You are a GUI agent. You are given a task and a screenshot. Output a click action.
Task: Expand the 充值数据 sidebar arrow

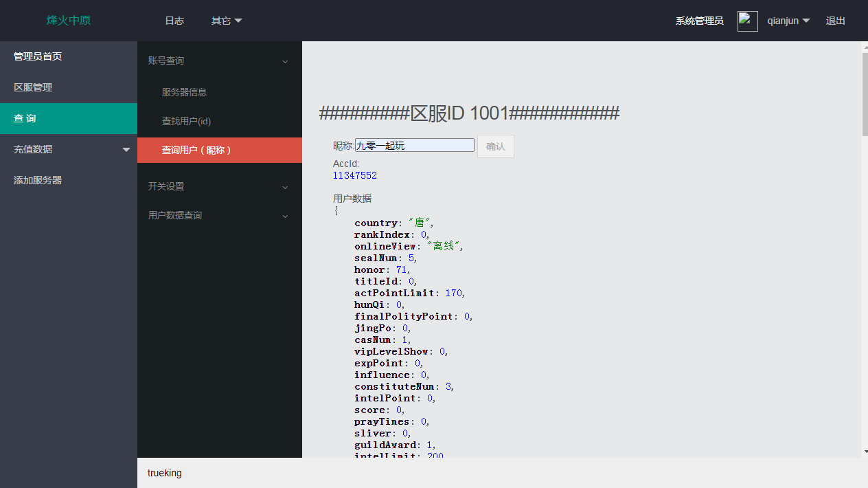[x=126, y=149]
